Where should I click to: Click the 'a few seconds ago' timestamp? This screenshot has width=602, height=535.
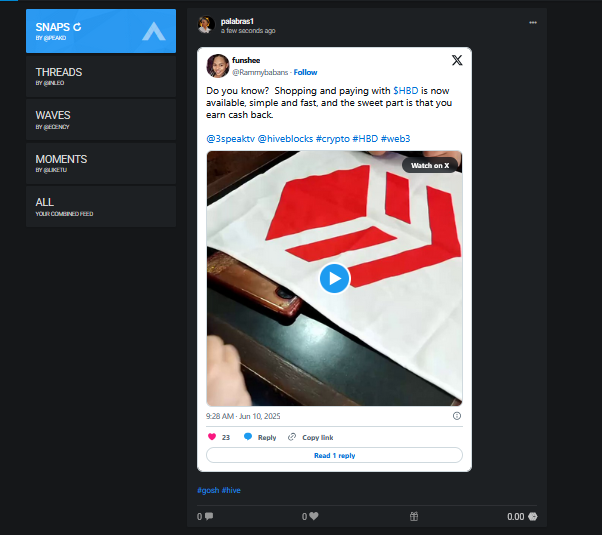248,31
